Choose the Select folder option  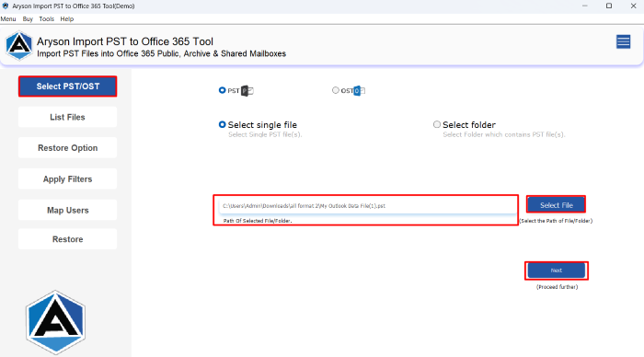click(x=437, y=124)
